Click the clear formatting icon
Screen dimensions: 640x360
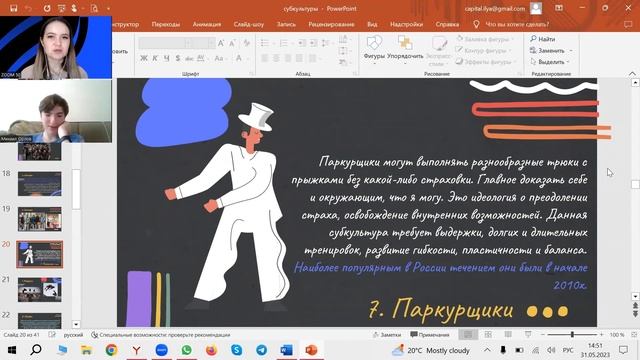247,43
